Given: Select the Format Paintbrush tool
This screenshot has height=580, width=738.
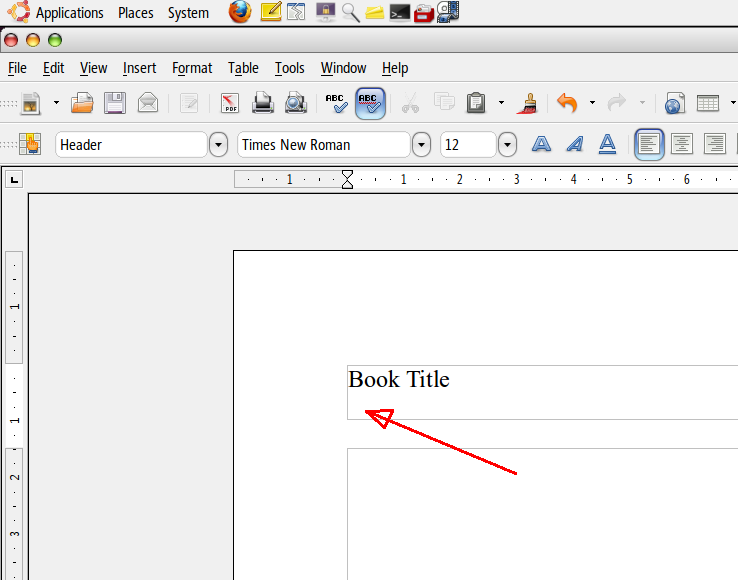Looking at the screenshot, I should click(x=528, y=103).
